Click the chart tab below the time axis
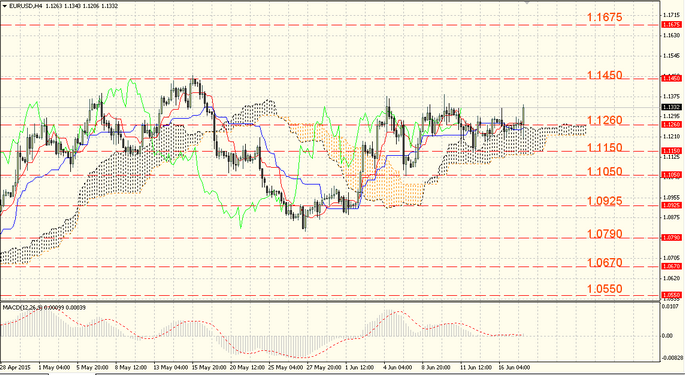The height and width of the screenshot is (375, 685). pyautogui.click(x=72, y=374)
